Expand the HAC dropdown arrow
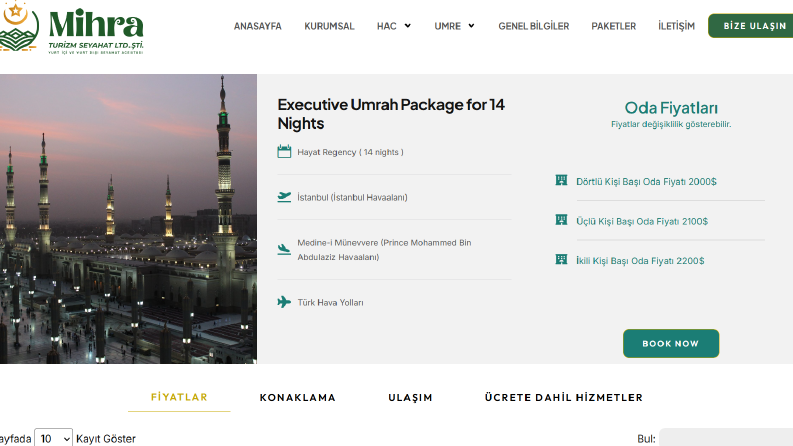The image size is (793, 446). (408, 26)
